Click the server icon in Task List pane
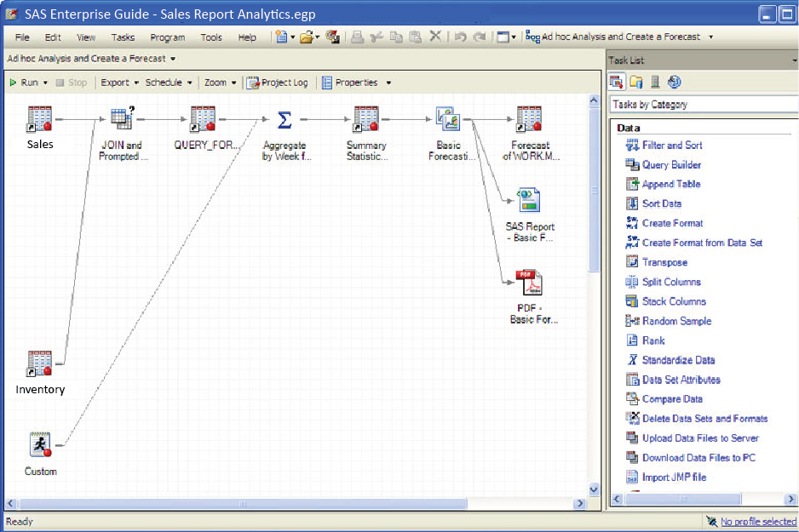The height and width of the screenshot is (532, 799). point(655,82)
